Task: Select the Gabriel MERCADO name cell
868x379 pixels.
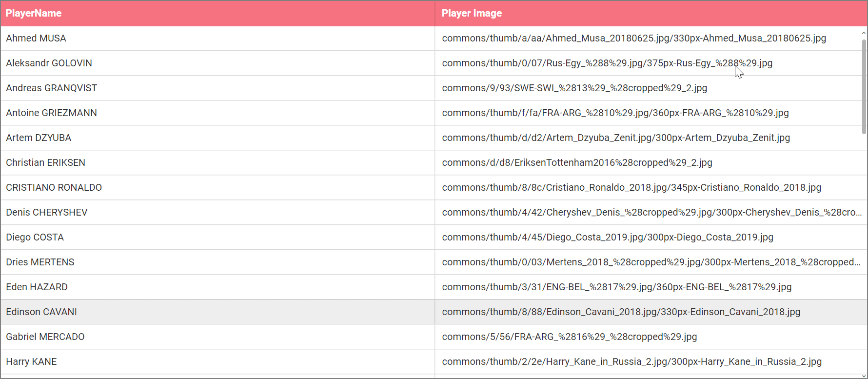Action: (x=217, y=337)
